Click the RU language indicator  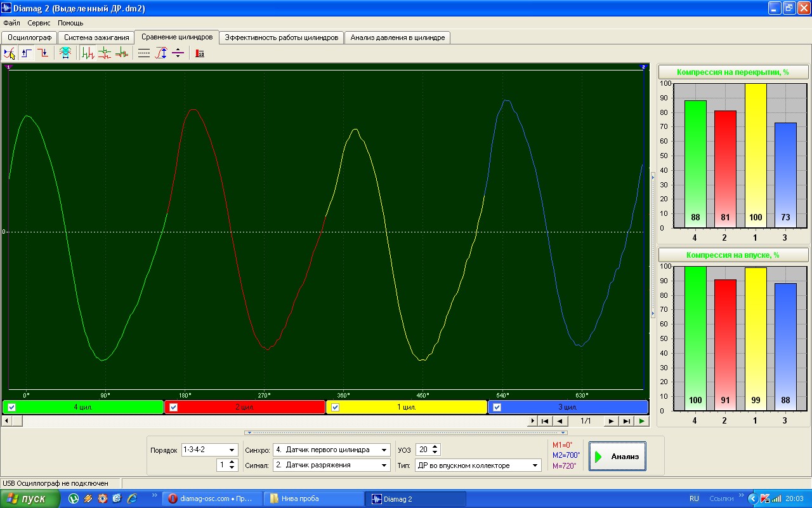tap(694, 499)
